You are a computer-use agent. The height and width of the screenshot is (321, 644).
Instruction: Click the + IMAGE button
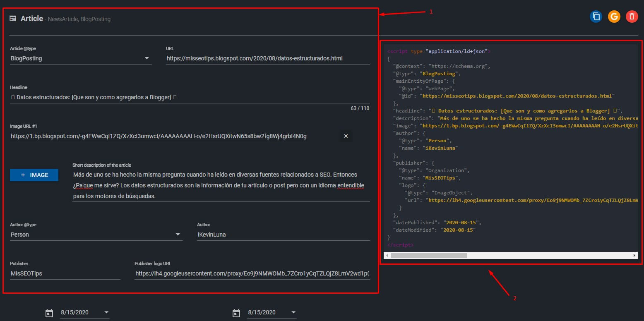point(34,175)
